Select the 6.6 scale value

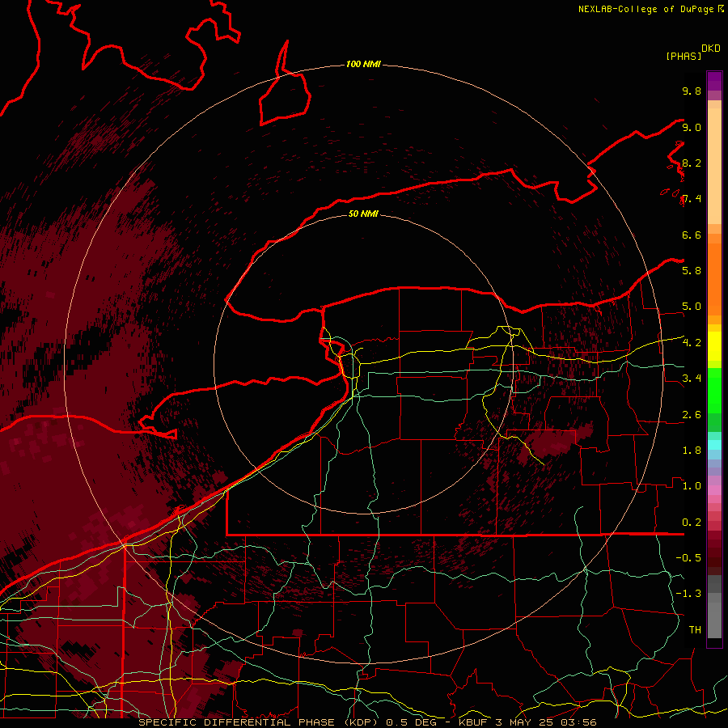pyautogui.click(x=692, y=235)
